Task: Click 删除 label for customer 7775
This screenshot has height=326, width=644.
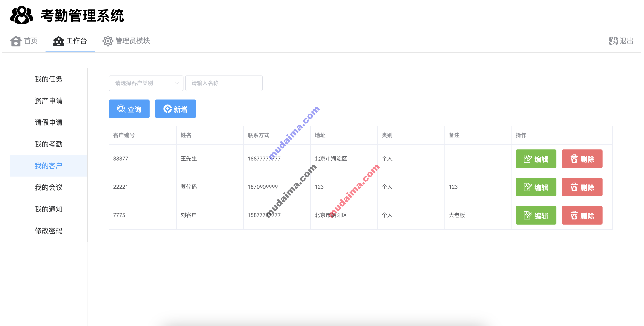Action: [587, 216]
